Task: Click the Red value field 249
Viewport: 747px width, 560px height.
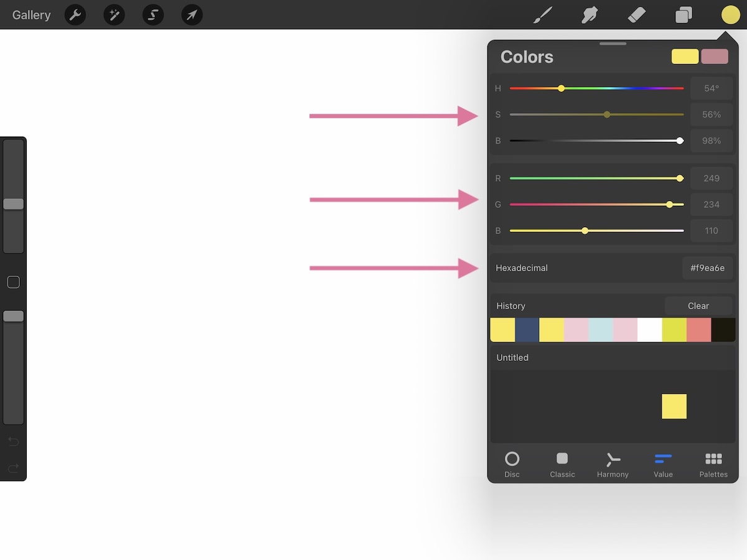Action: point(712,178)
